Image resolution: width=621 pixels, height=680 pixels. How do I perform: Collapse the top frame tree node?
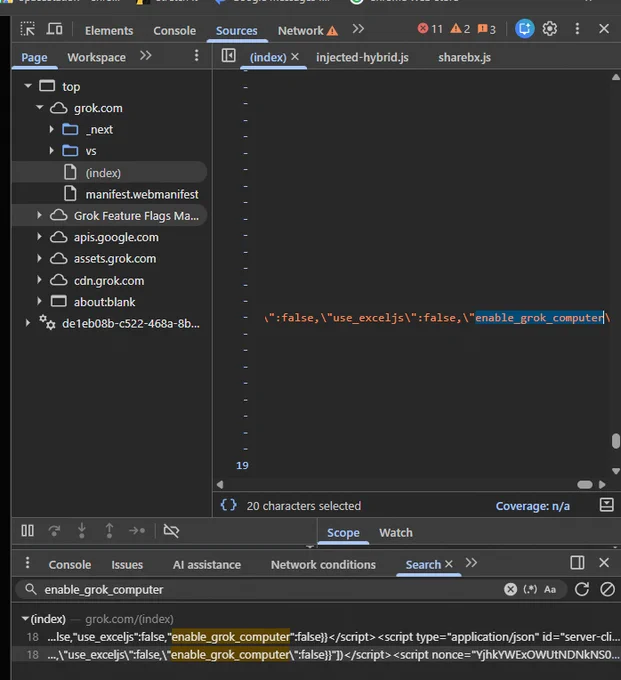pos(28,86)
